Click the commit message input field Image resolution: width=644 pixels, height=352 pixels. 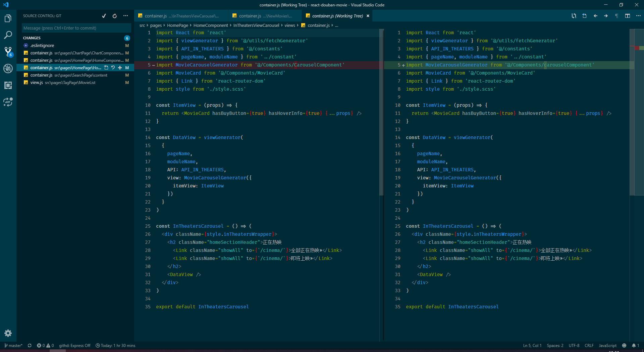76,28
